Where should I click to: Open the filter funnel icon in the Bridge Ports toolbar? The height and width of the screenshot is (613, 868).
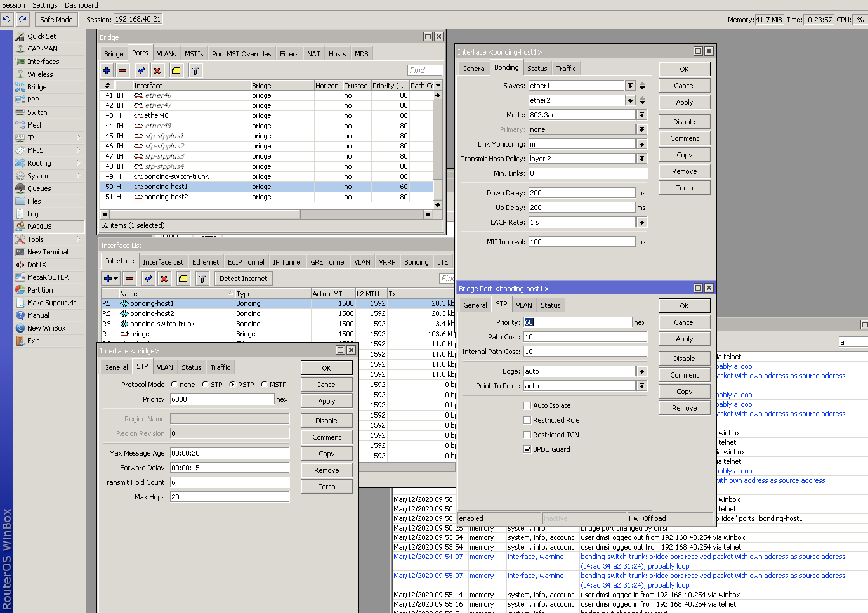[195, 70]
